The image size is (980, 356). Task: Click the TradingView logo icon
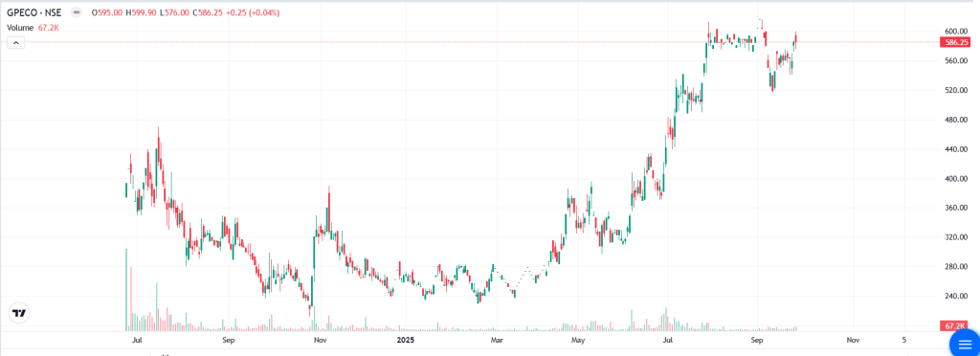click(x=19, y=313)
